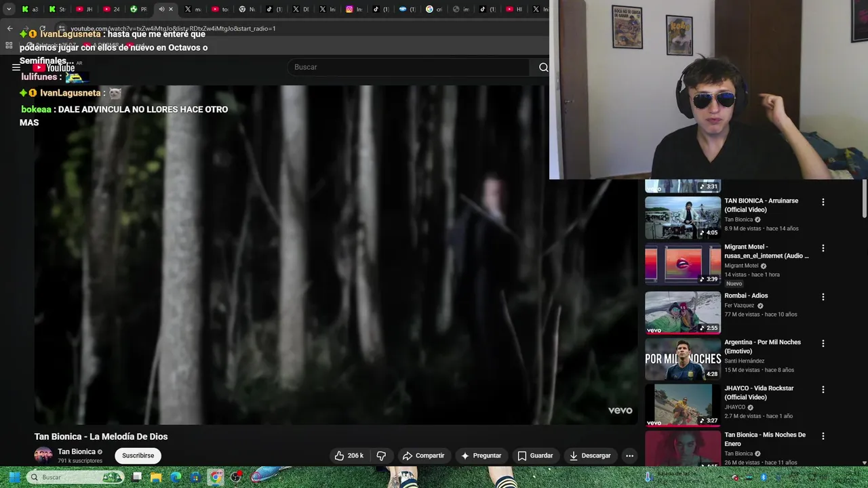The image size is (868, 488).
Task: Open the YouTube guide hamburger menu
Action: [x=16, y=68]
